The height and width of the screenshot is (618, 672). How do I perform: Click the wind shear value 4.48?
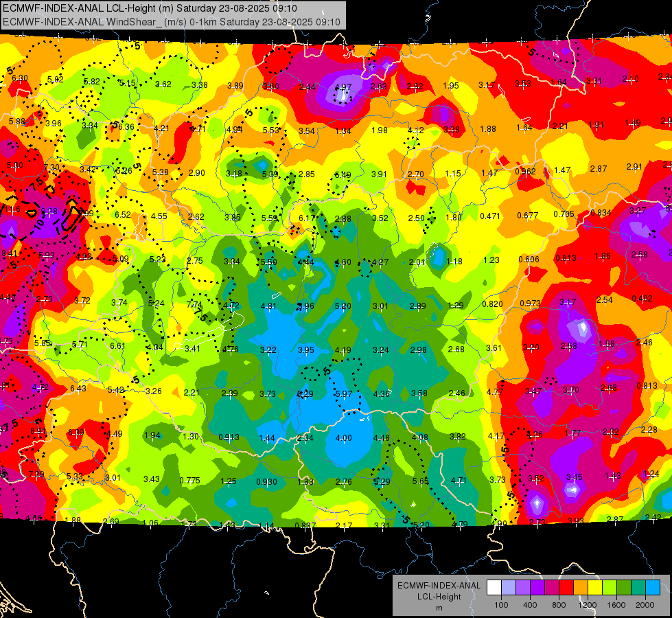point(382,438)
